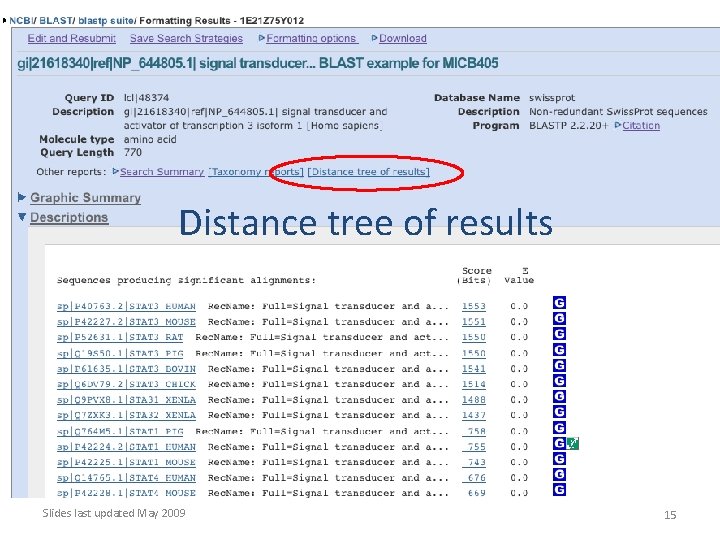The width and height of the screenshot is (720, 540).
Task: Jump to alignment with score 1488
Action: coord(474,400)
